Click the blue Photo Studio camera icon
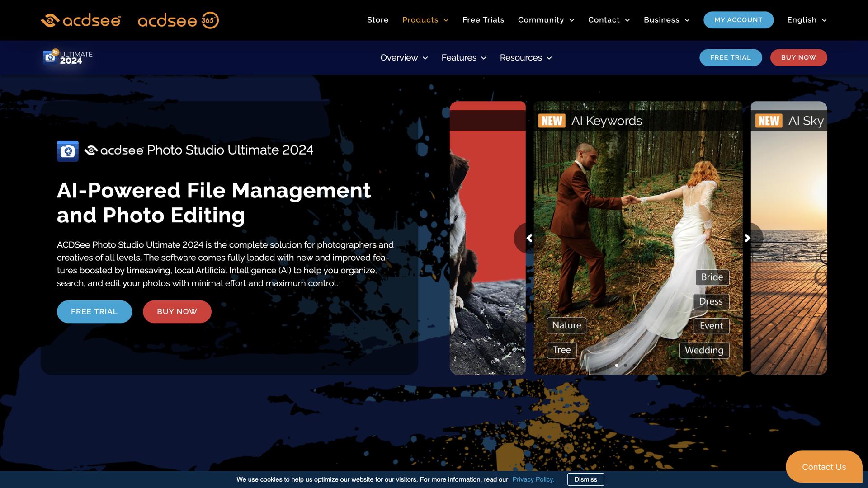The image size is (868, 488). tap(68, 151)
